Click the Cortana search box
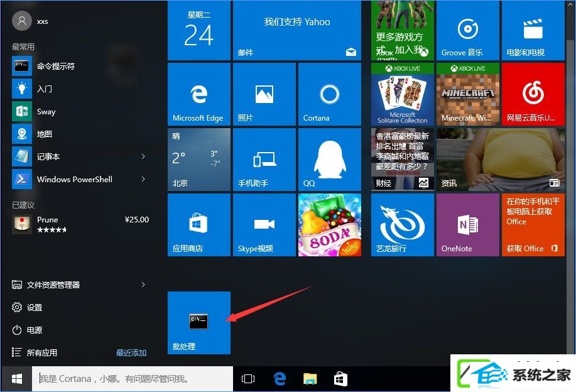This screenshot has width=576, height=392. pyautogui.click(x=133, y=379)
